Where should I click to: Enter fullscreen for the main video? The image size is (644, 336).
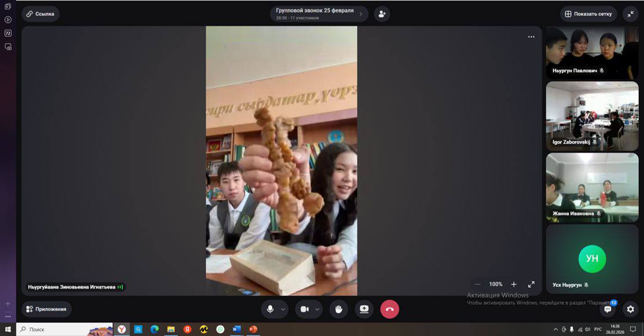(x=531, y=284)
